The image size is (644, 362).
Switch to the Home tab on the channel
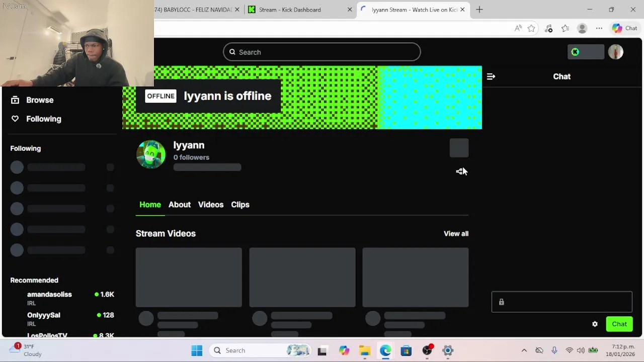tap(150, 205)
